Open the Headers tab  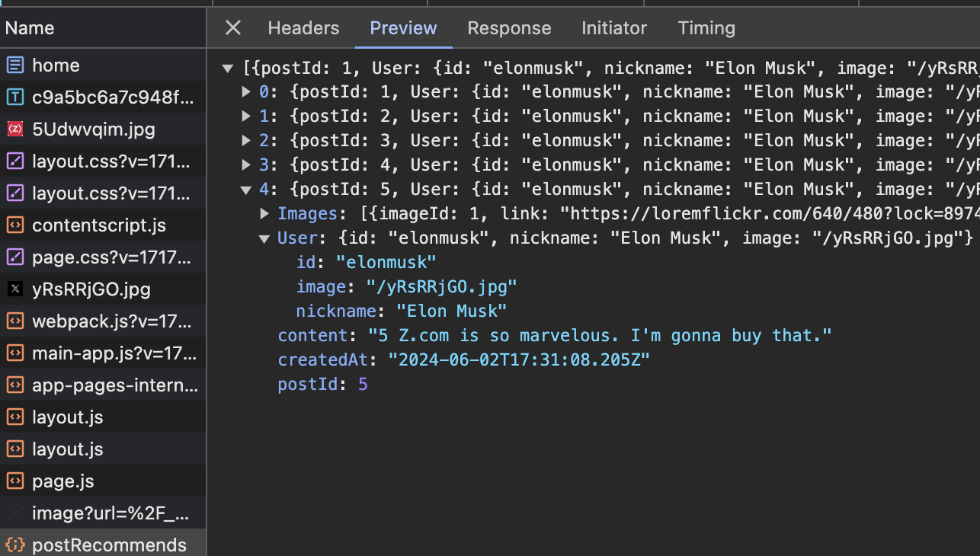coord(303,28)
